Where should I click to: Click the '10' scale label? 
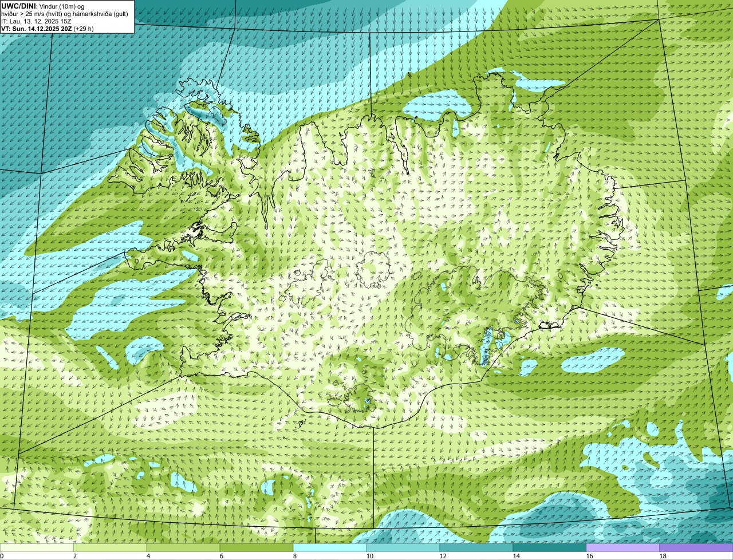370,556
